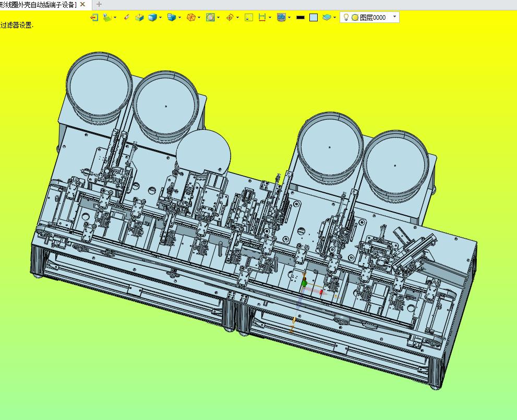
Task: Click the wireframe box display icon
Action: (x=139, y=17)
